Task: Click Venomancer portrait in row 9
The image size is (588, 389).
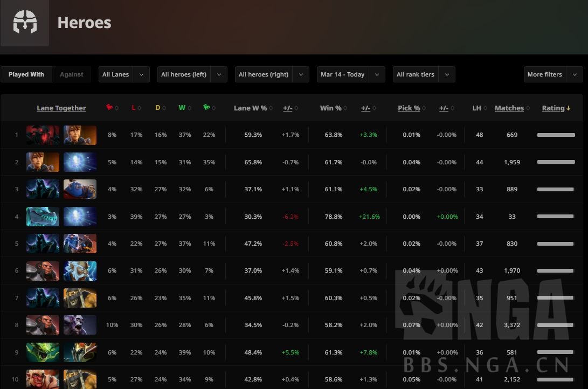Action: tap(43, 352)
